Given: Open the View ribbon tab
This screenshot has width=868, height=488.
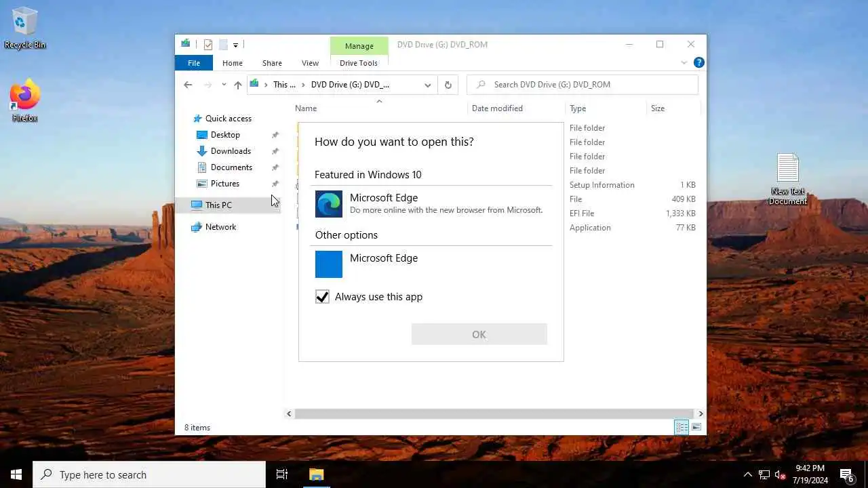Looking at the screenshot, I should point(310,63).
